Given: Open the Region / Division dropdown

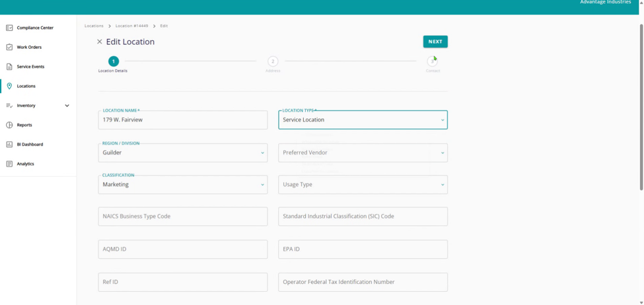Looking at the screenshot, I should (x=183, y=152).
